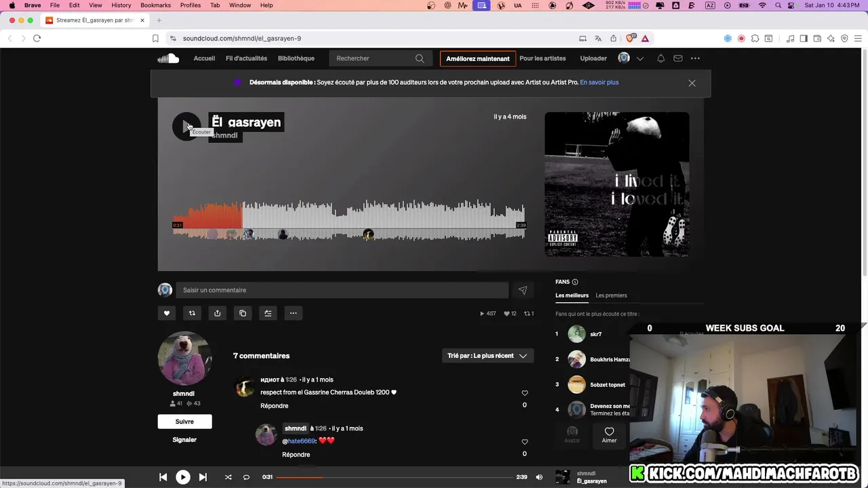Click the search magnifier icon
The height and width of the screenshot is (488, 868).
tap(420, 58)
